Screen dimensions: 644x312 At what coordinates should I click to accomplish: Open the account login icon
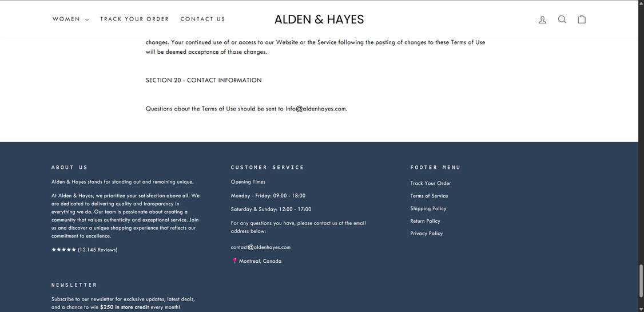542,19
